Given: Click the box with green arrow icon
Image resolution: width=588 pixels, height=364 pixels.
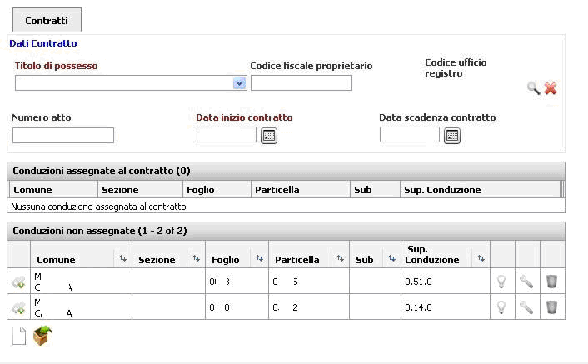Looking at the screenshot, I should [42, 335].
